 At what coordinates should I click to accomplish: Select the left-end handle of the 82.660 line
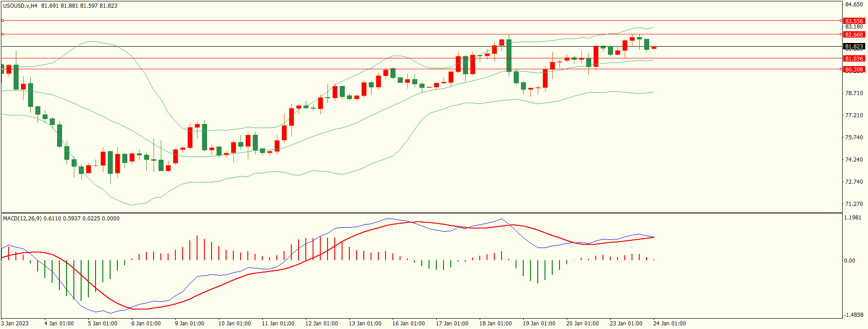2,34
